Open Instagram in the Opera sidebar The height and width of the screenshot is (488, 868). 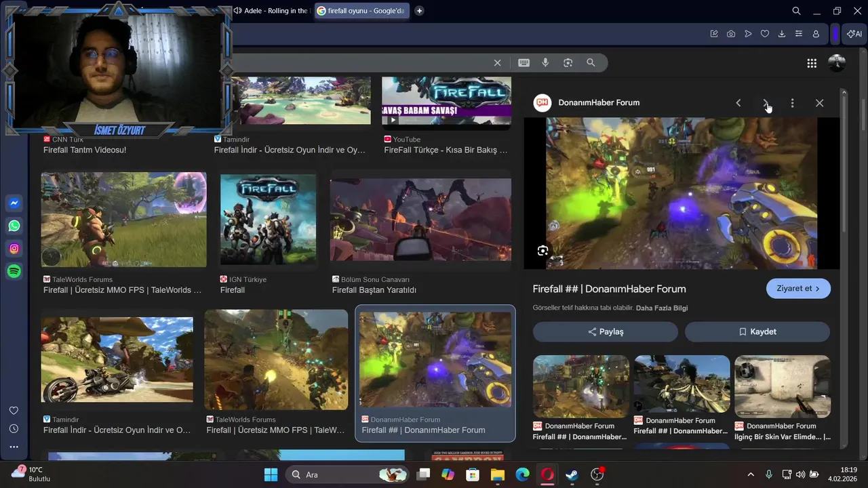tap(14, 249)
